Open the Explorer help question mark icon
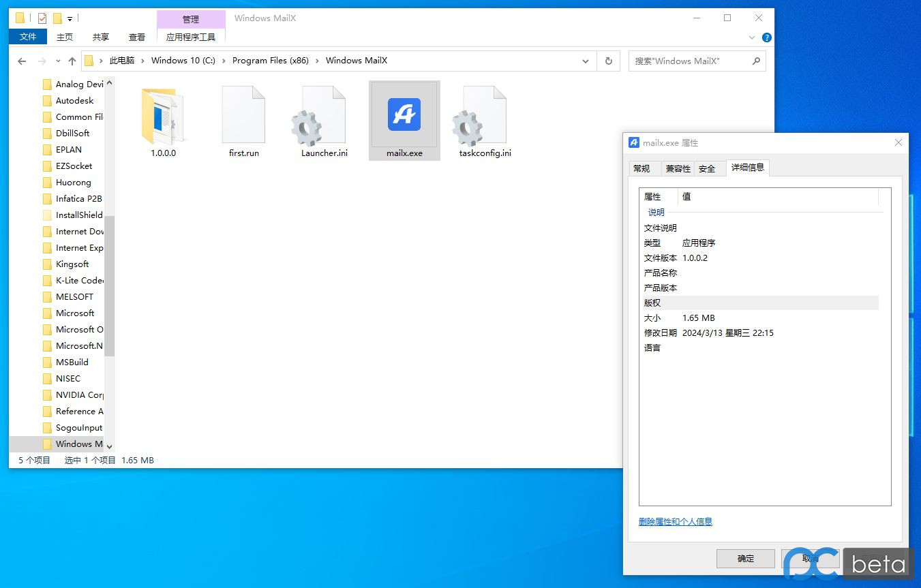921x588 pixels. (766, 37)
